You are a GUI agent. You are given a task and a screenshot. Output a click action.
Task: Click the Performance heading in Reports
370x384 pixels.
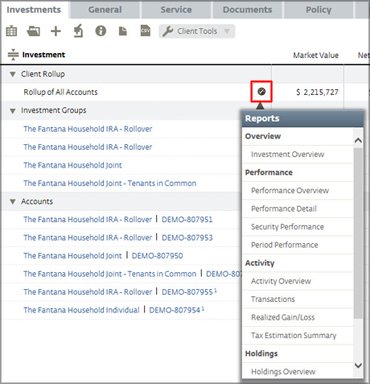click(269, 173)
